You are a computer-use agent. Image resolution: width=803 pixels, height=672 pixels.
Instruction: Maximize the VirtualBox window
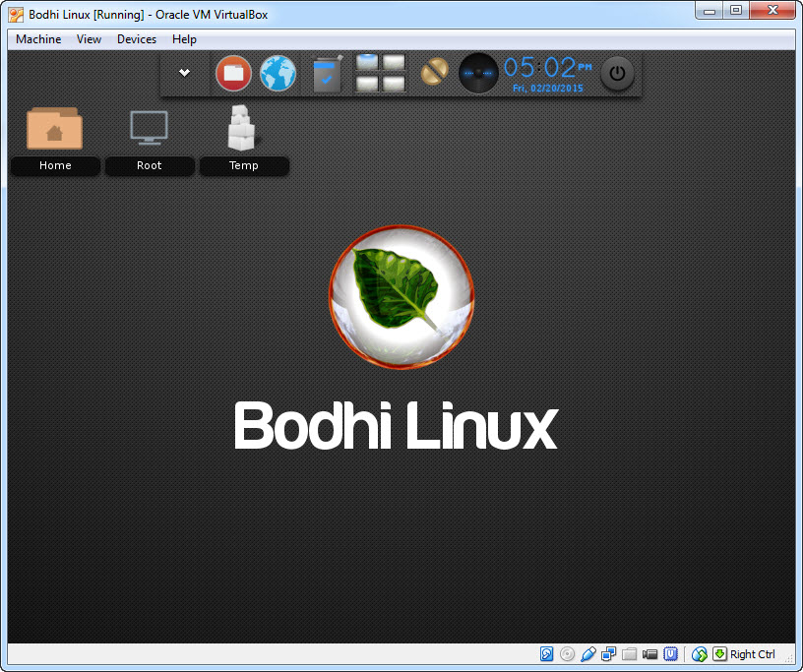pyautogui.click(x=736, y=10)
